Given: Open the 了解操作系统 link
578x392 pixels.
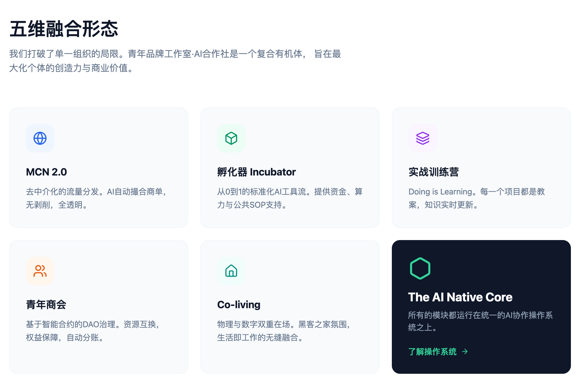Looking at the screenshot, I should tap(432, 351).
